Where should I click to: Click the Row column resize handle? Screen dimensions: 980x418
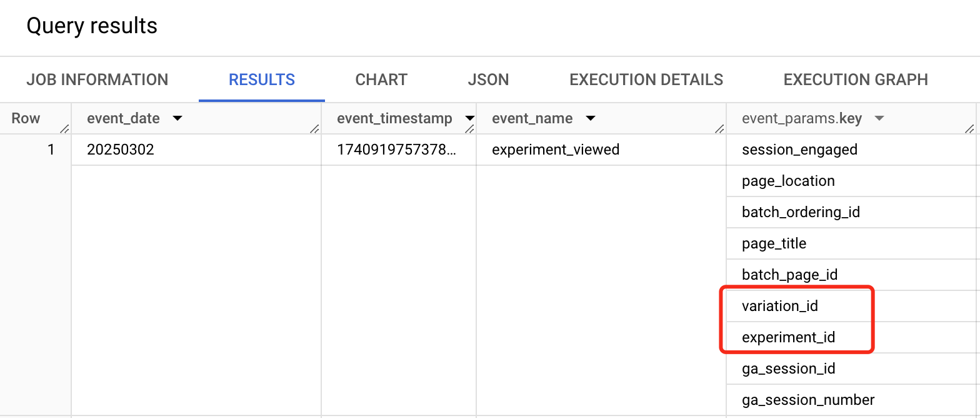click(x=64, y=129)
